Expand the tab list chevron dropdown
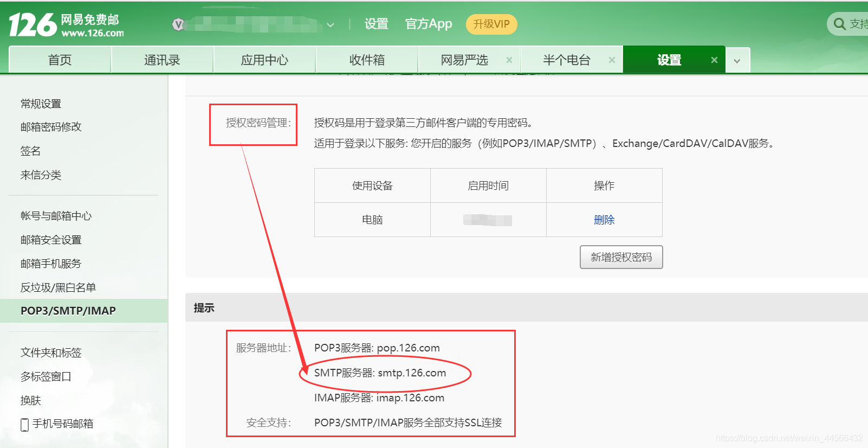The image size is (868, 448). 737,61
